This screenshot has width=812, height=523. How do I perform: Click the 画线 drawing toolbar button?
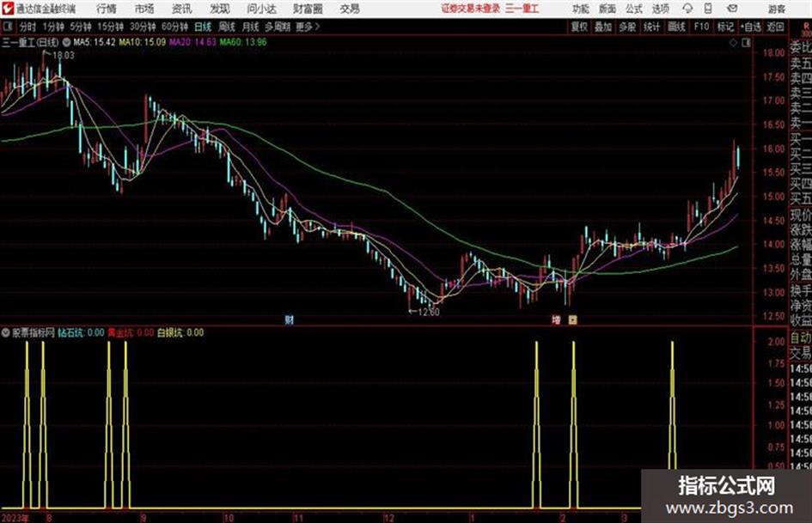tap(676, 27)
